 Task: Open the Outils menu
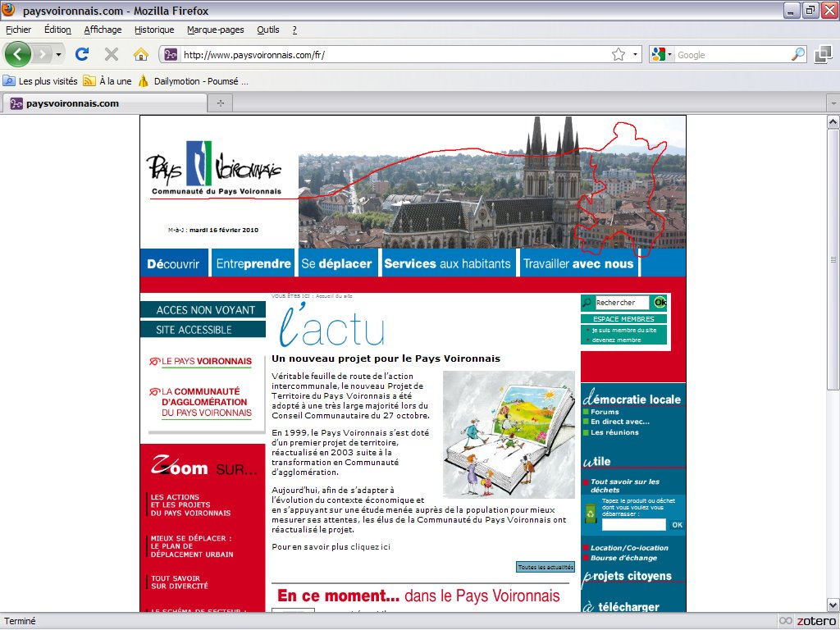(267, 30)
